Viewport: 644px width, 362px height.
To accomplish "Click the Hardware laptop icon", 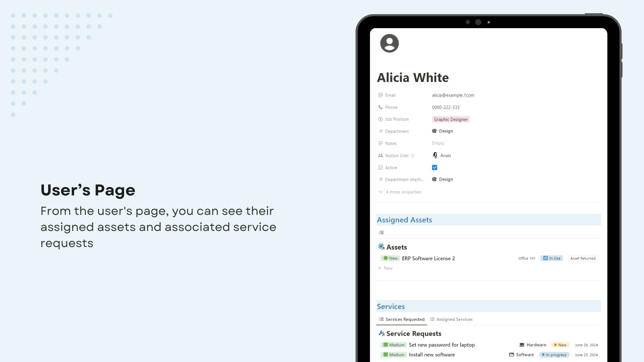I will click(522, 345).
